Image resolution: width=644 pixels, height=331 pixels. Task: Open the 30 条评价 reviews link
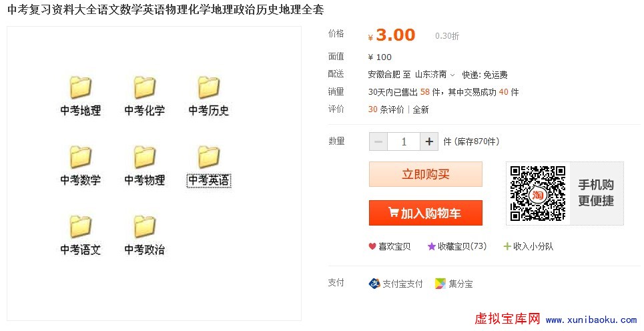(386, 109)
